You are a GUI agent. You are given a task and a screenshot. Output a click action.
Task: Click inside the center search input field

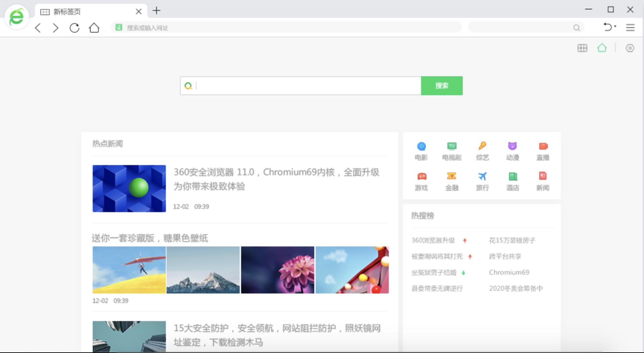coord(302,86)
